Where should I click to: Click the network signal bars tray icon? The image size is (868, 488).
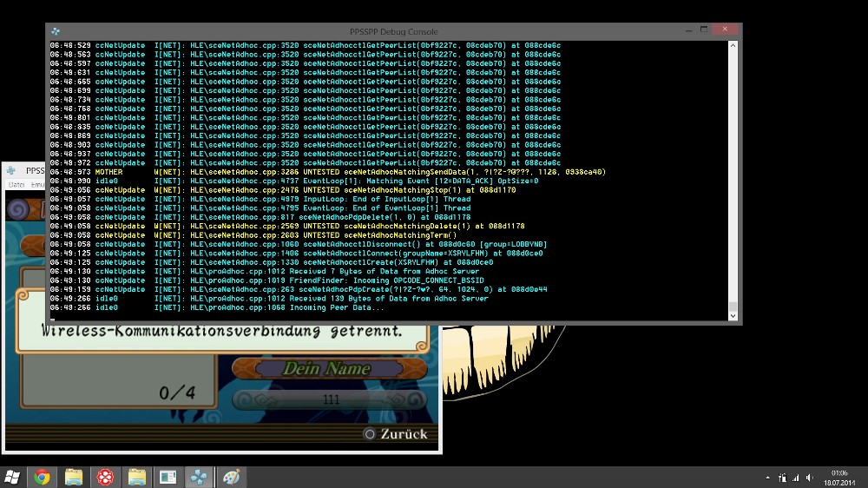pyautogui.click(x=797, y=478)
